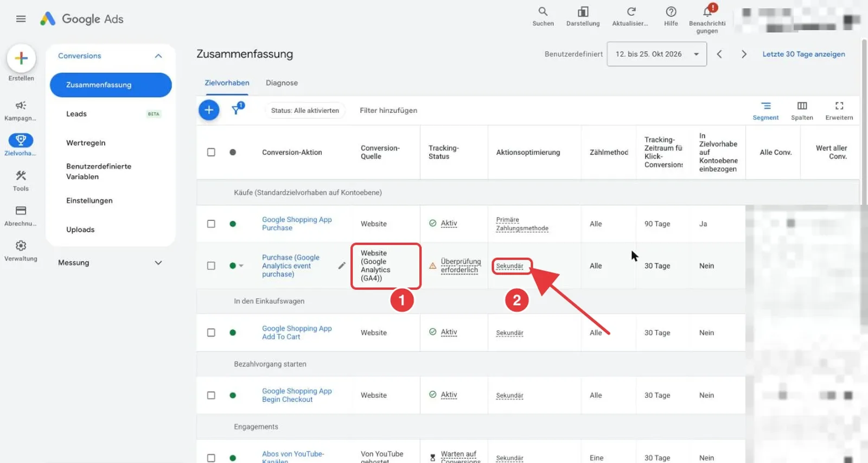Toggle the select-all checkbox in table header
The image size is (868, 463).
click(x=211, y=153)
